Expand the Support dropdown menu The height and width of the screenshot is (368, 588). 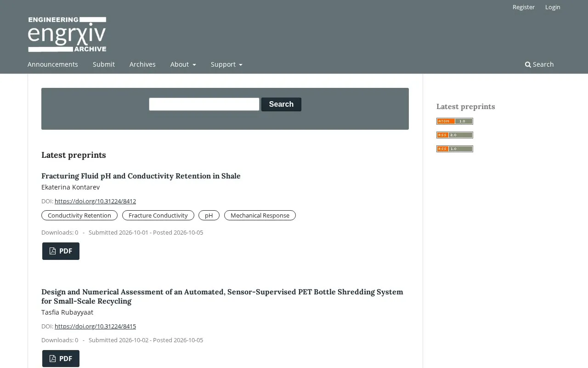point(226,64)
